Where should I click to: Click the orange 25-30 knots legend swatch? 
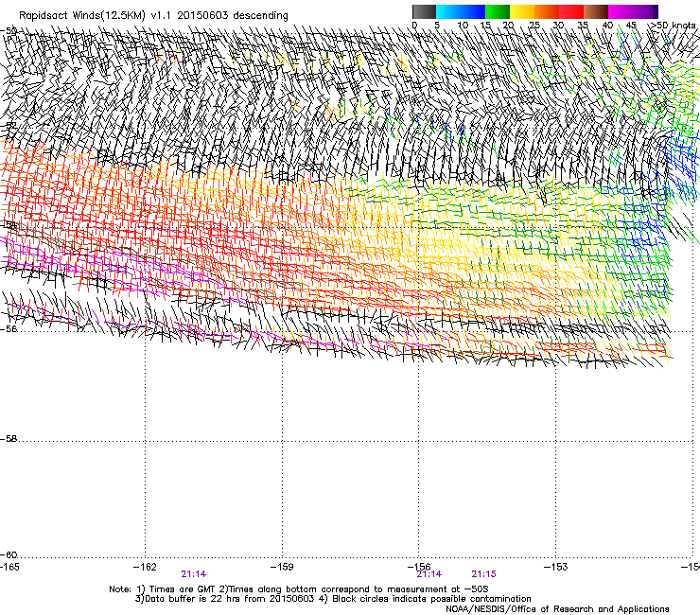point(547,11)
